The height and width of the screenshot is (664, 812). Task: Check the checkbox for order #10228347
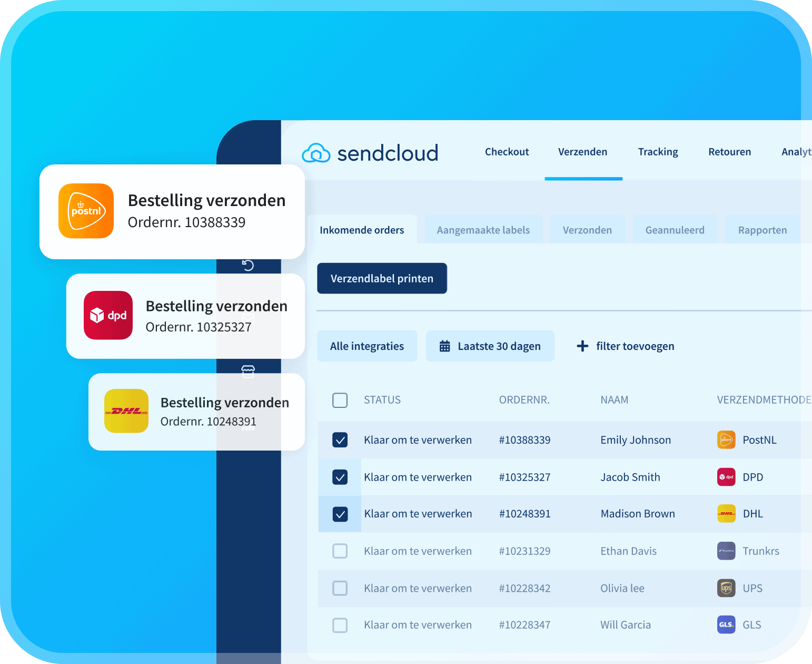pyautogui.click(x=340, y=625)
